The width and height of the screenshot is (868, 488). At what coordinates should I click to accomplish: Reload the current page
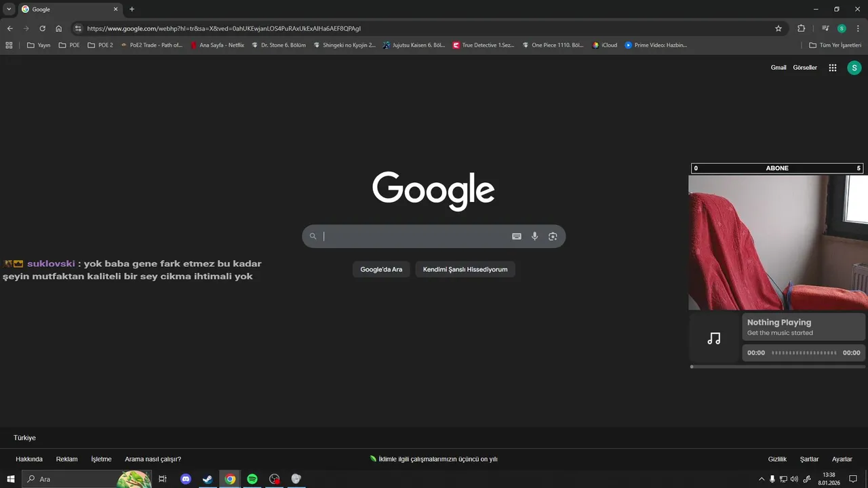click(42, 28)
